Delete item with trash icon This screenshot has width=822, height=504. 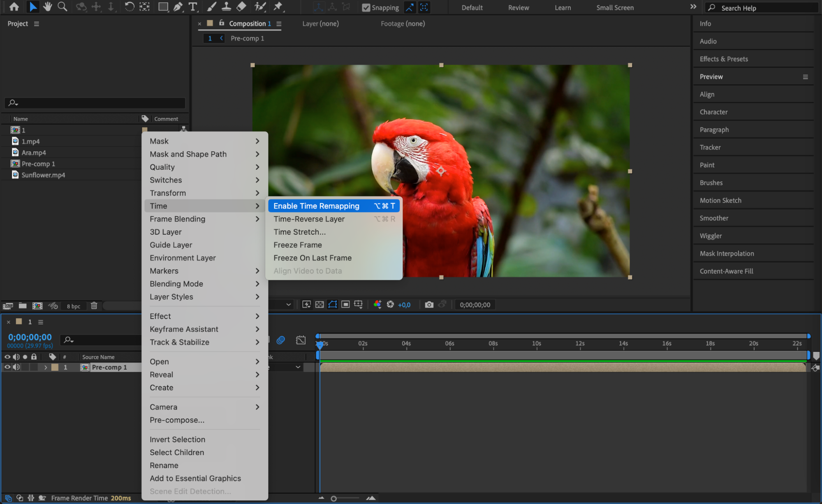pos(94,305)
